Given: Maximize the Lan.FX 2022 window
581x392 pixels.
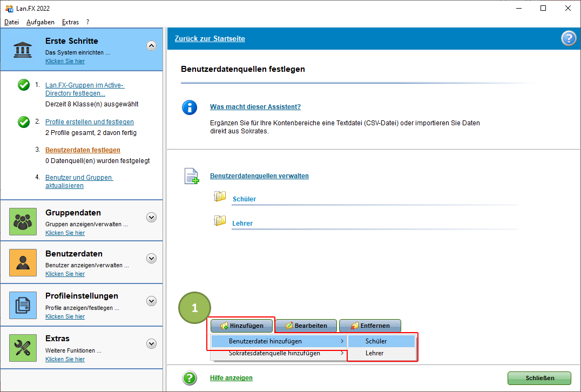Looking at the screenshot, I should [543, 8].
